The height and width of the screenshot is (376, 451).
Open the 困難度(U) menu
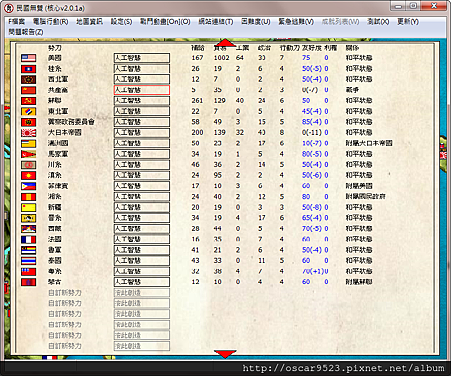[x=256, y=22]
